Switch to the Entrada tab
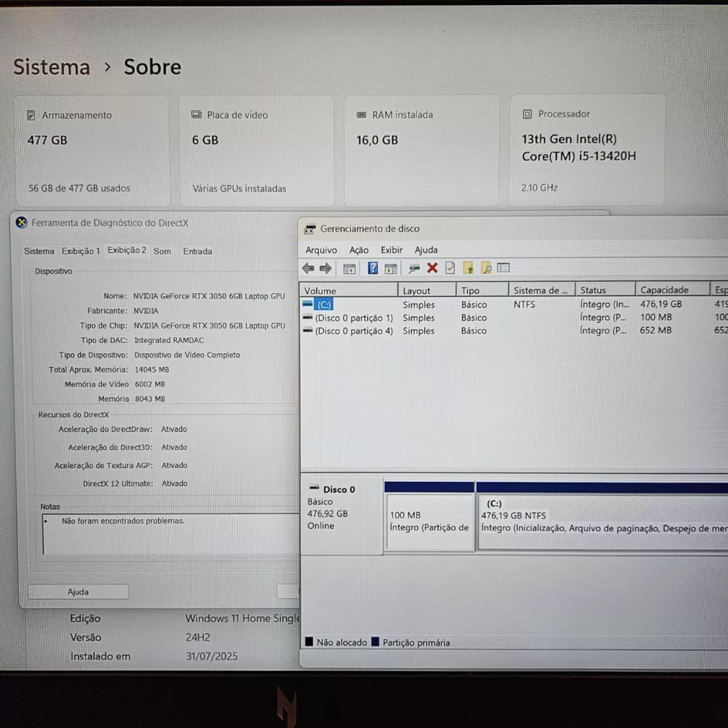 pyautogui.click(x=197, y=251)
